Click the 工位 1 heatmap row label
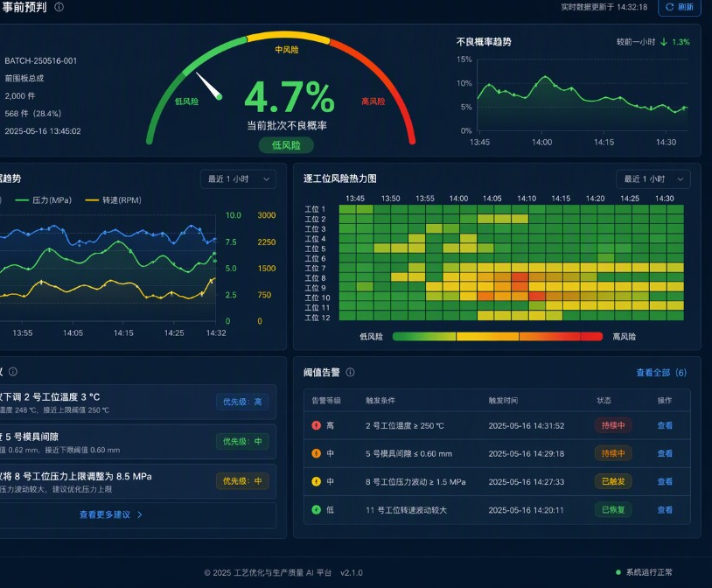712x588 pixels. (x=315, y=209)
